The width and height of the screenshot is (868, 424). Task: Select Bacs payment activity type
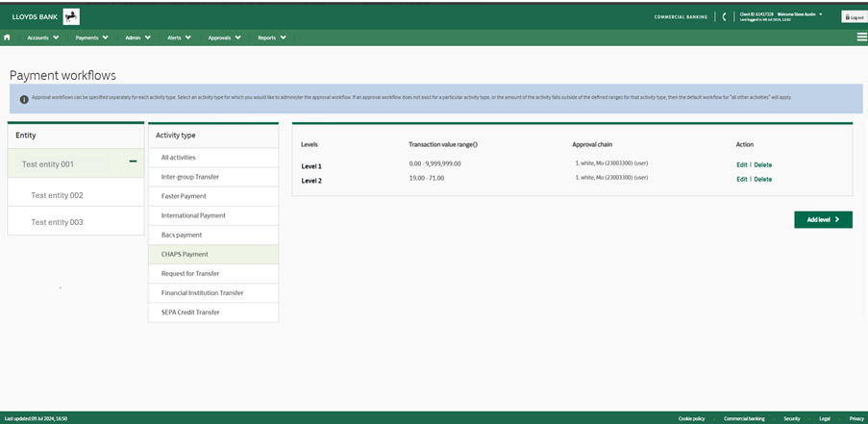tap(213, 236)
